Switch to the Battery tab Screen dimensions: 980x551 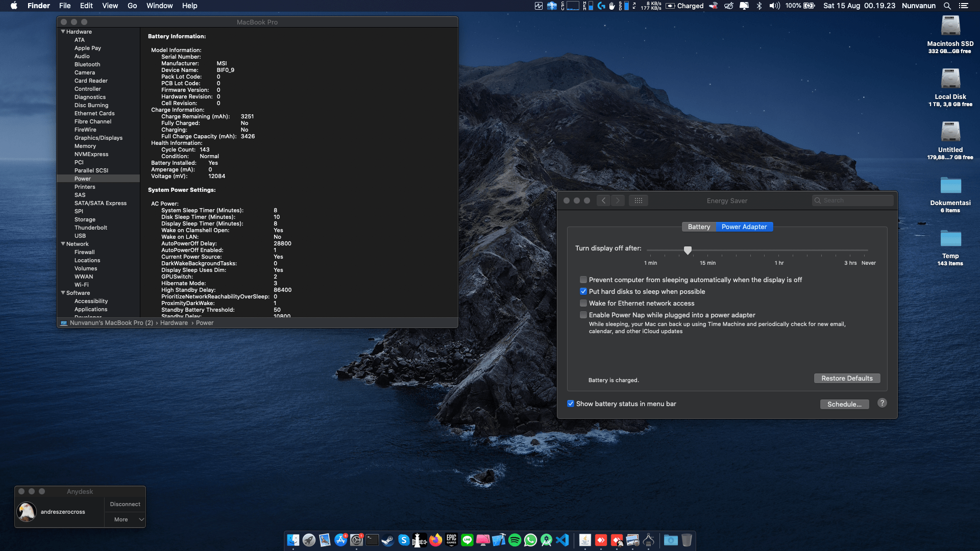click(699, 227)
